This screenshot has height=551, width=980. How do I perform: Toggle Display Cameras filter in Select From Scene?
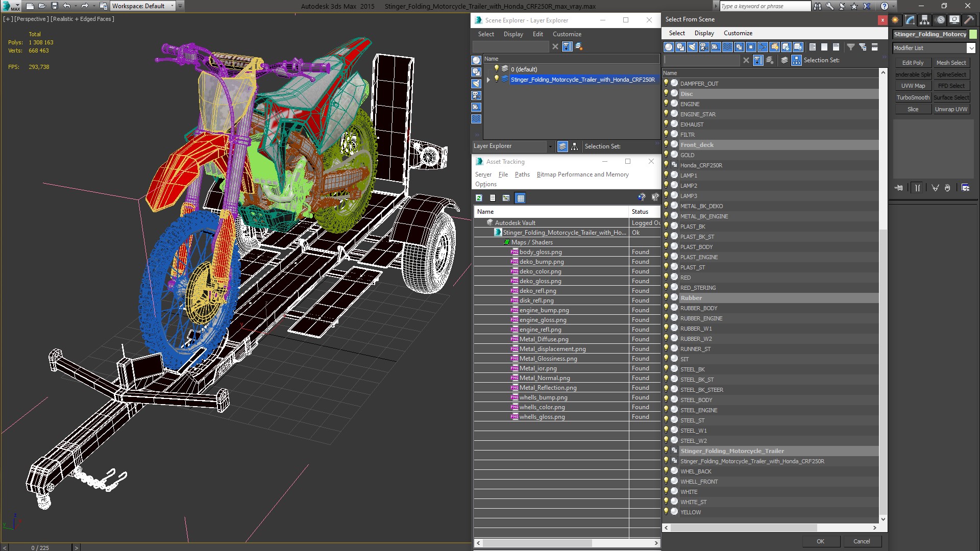point(704,47)
